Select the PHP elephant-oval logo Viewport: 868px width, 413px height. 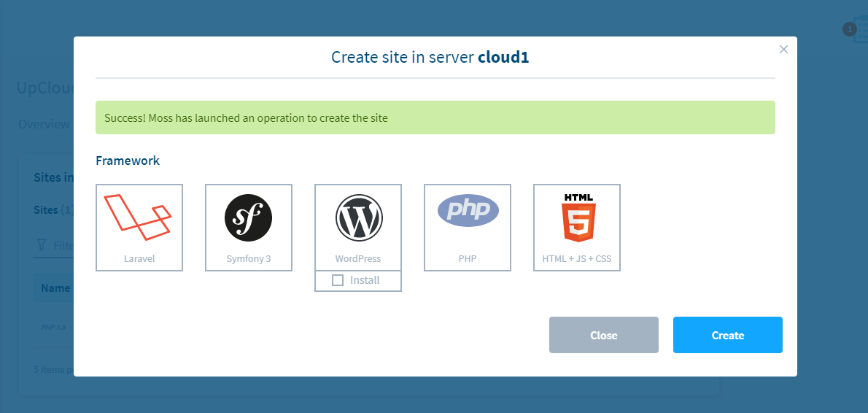point(468,211)
